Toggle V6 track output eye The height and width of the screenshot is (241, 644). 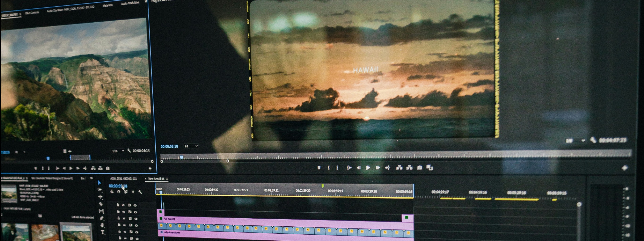tap(137, 225)
